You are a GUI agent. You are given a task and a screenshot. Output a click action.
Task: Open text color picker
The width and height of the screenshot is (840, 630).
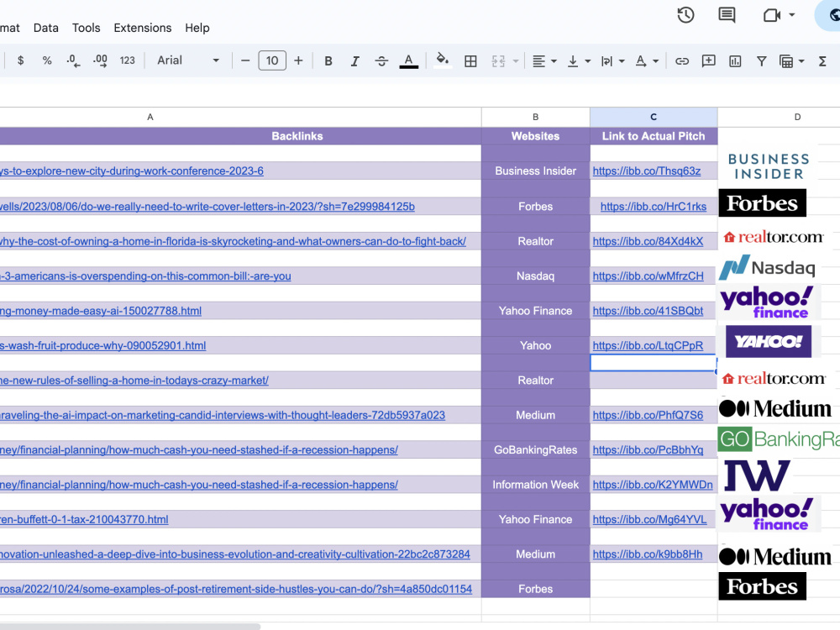409,60
